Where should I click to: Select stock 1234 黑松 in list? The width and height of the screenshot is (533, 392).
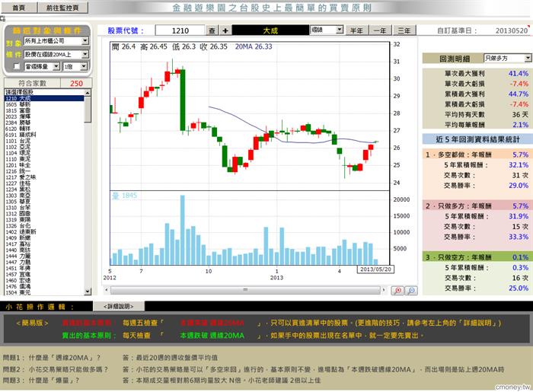[x=44, y=190]
